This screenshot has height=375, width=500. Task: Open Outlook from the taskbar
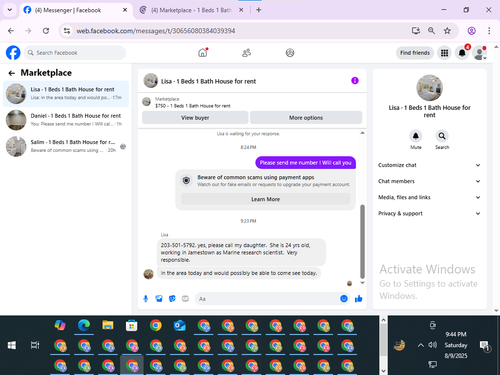180,325
